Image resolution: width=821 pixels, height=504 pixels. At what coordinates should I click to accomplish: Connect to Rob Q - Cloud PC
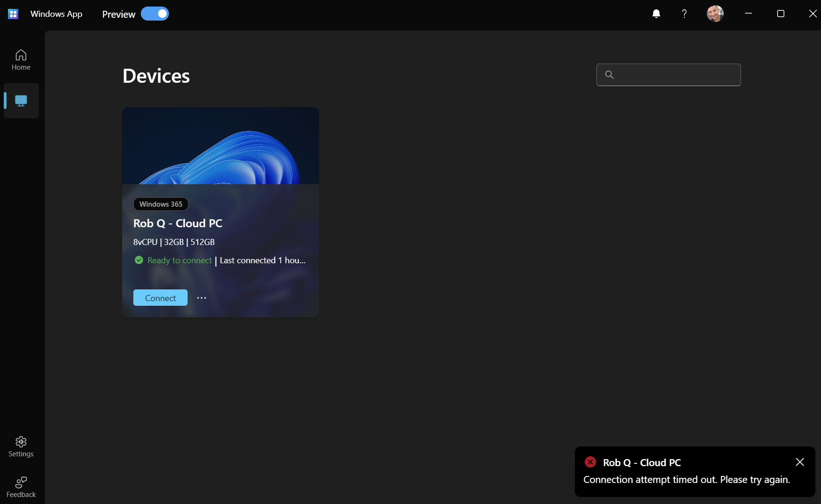[160, 298]
